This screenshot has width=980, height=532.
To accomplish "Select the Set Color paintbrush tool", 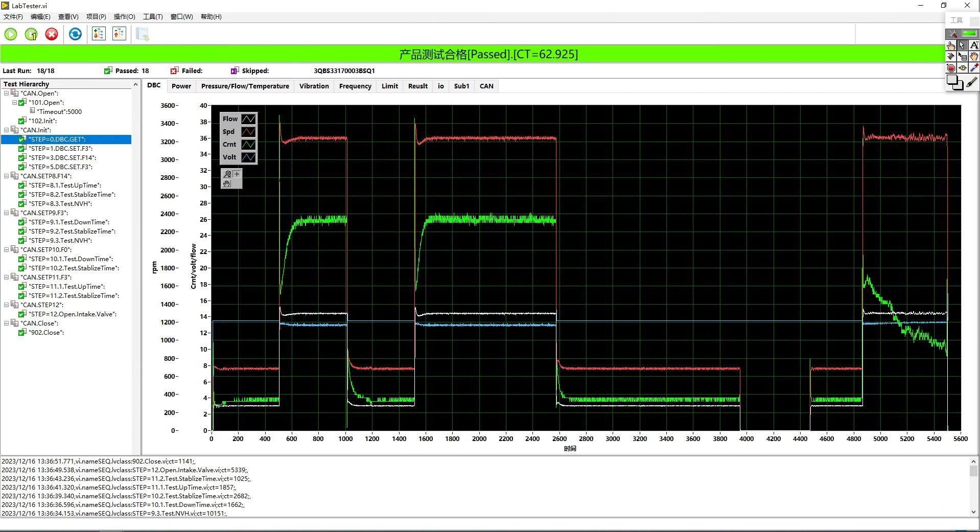I will [972, 82].
